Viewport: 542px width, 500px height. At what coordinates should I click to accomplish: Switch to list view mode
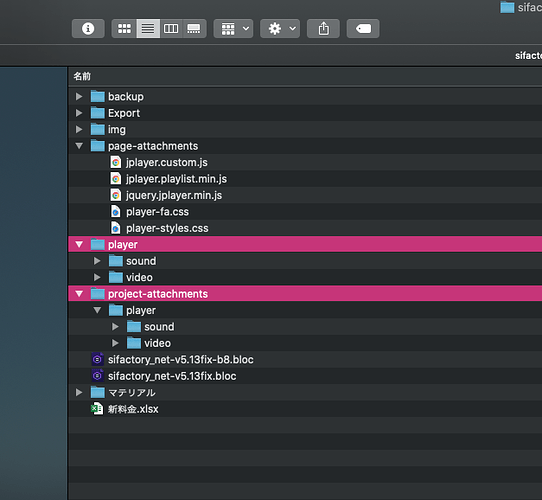point(148,28)
